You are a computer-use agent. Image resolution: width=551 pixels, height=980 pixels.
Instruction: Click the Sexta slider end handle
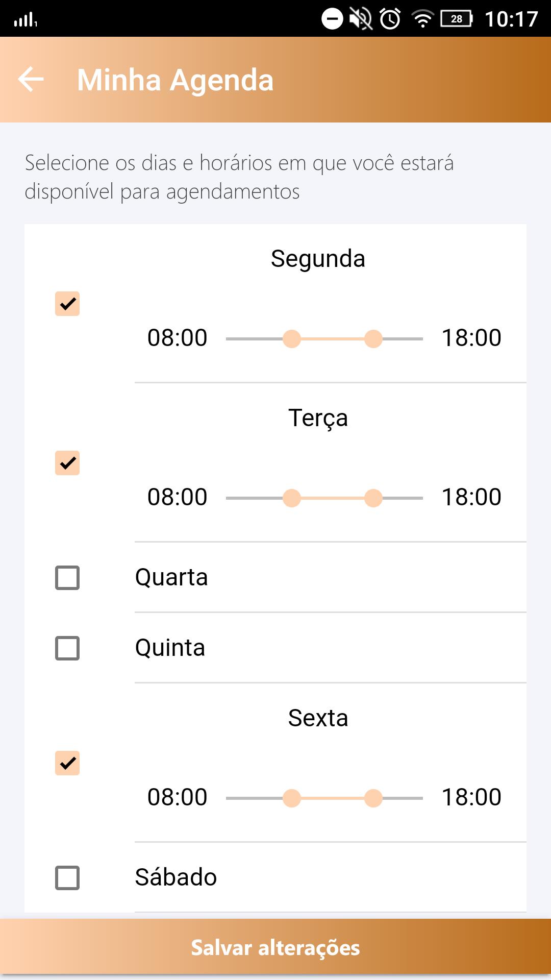[x=373, y=798]
